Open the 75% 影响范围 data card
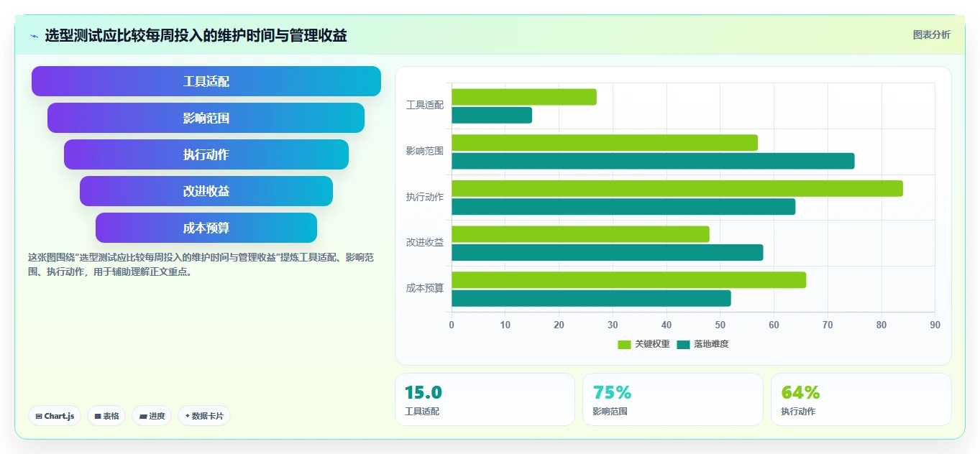Viewport: 980px width, 454px height. tap(673, 399)
